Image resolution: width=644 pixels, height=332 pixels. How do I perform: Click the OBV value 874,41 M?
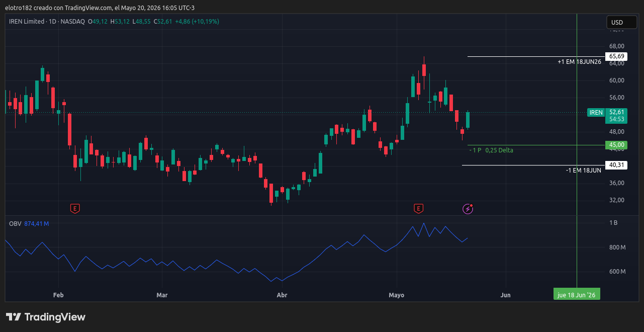(x=37, y=223)
